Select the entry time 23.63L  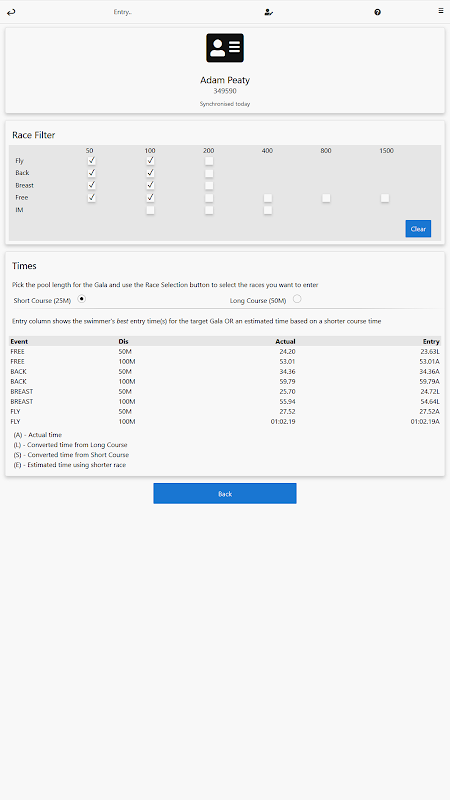(x=430, y=352)
